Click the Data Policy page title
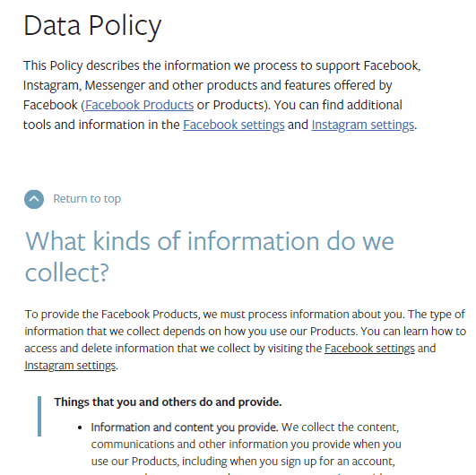 (92, 26)
